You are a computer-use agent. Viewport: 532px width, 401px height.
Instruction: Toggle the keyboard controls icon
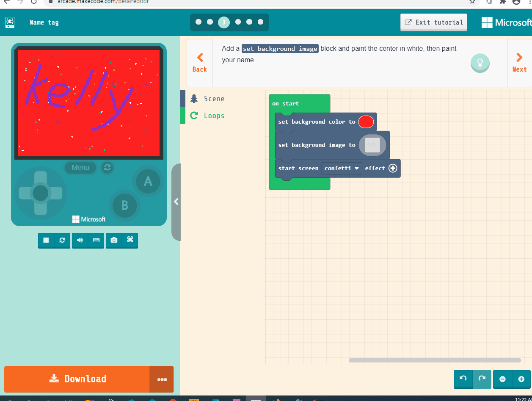point(96,240)
